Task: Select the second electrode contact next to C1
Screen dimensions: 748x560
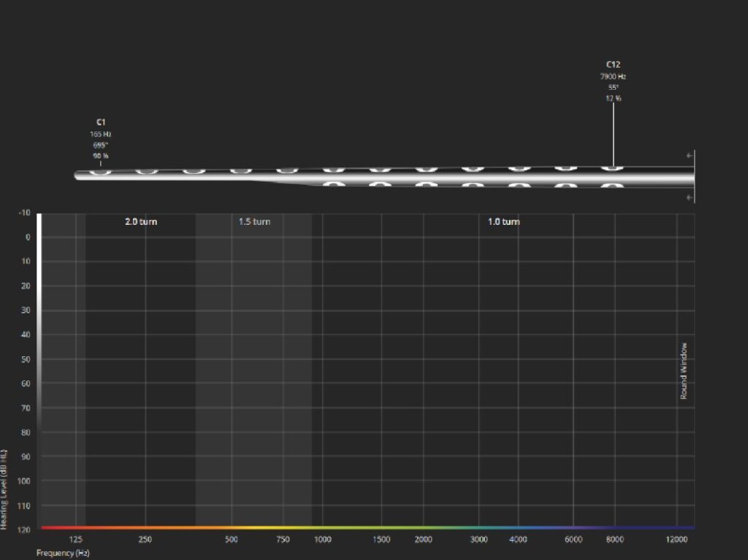Action: point(146,171)
